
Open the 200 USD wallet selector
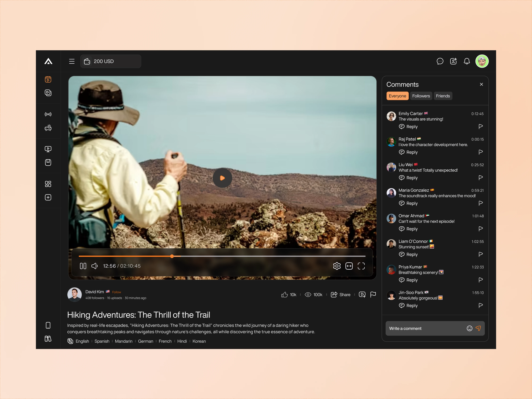pos(111,61)
